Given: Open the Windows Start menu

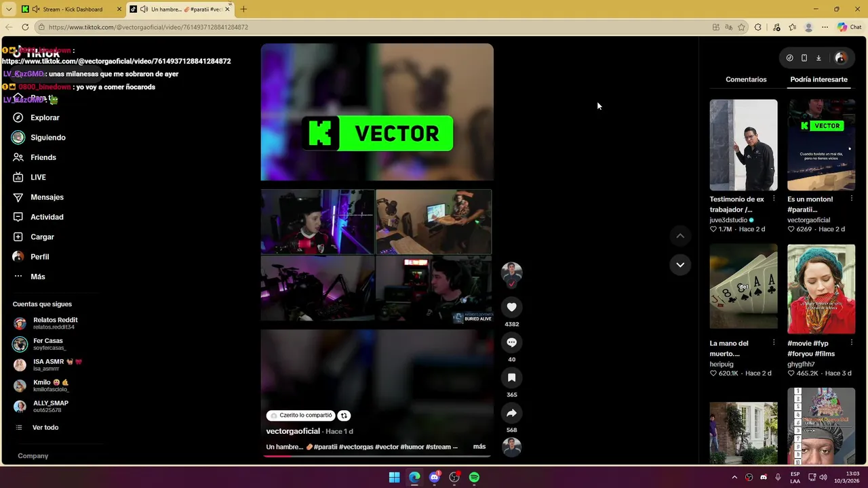Looking at the screenshot, I should point(394,477).
